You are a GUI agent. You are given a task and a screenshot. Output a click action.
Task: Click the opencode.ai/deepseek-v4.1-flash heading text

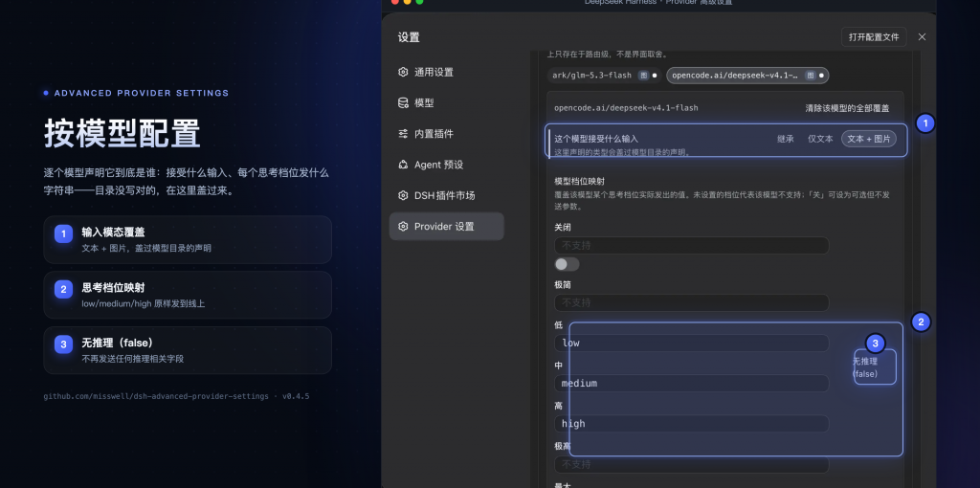[x=626, y=108]
